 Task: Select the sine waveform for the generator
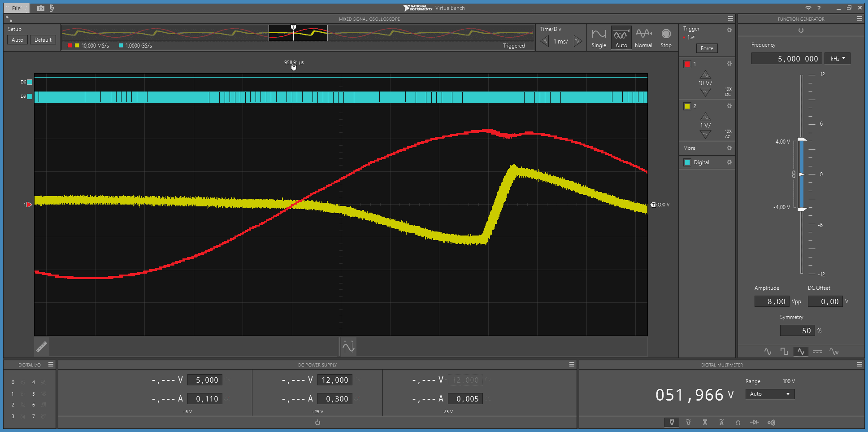[768, 352]
